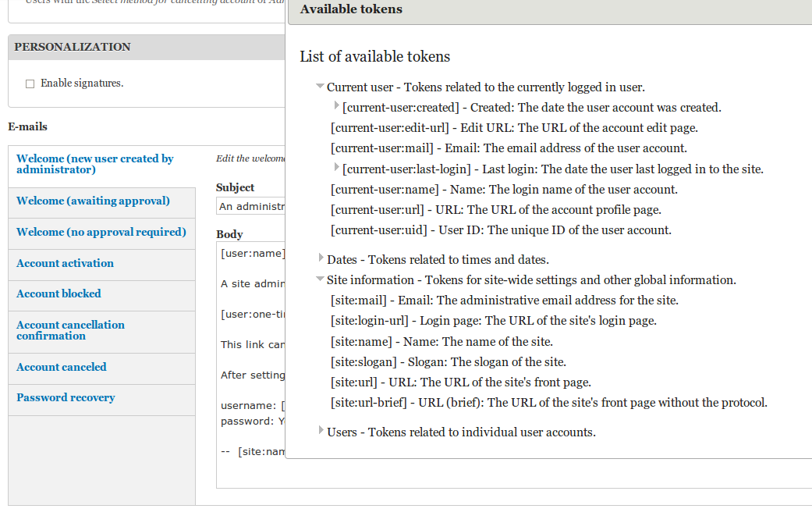The height and width of the screenshot is (523, 812).
Task: Click the [site:login-url] token
Action: point(370,321)
